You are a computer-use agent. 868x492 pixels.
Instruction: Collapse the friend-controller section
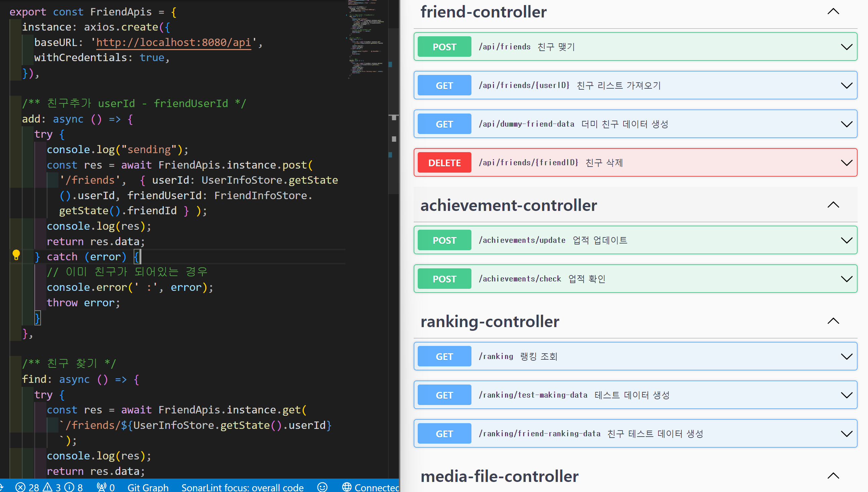pyautogui.click(x=833, y=11)
